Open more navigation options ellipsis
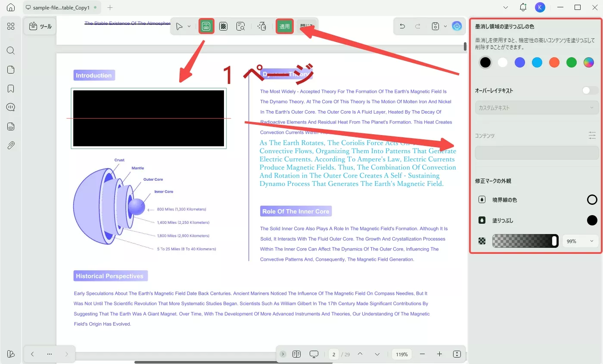Image resolution: width=603 pixels, height=364 pixels. coord(50,354)
